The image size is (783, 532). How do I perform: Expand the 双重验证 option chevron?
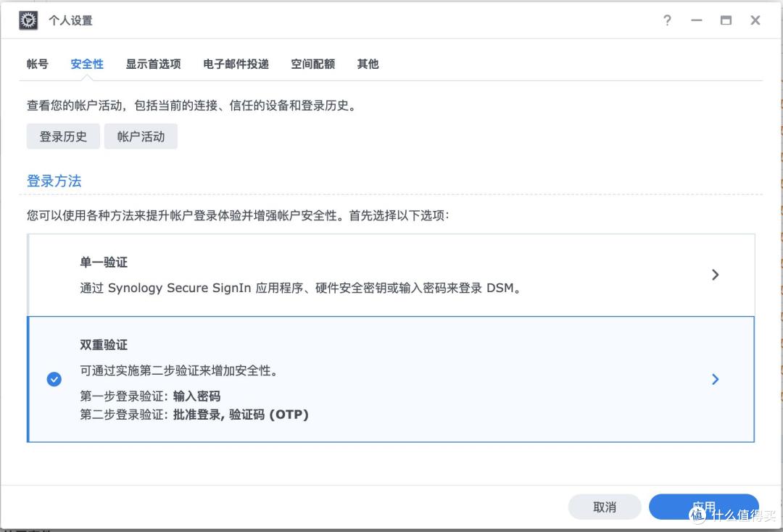click(715, 379)
